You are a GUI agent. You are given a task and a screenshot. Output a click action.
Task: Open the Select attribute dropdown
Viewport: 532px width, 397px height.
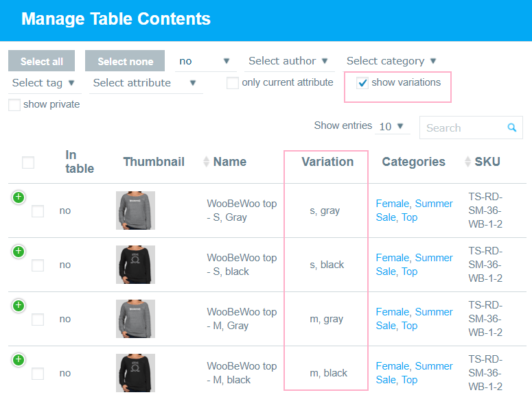(146, 83)
